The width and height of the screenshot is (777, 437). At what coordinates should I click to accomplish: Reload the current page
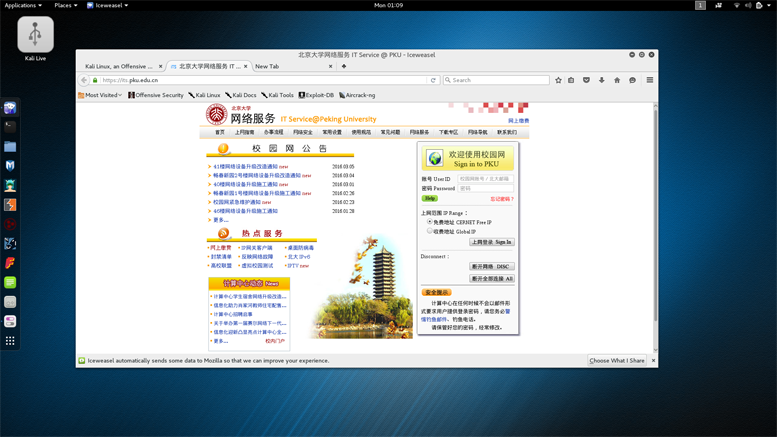pyautogui.click(x=433, y=80)
